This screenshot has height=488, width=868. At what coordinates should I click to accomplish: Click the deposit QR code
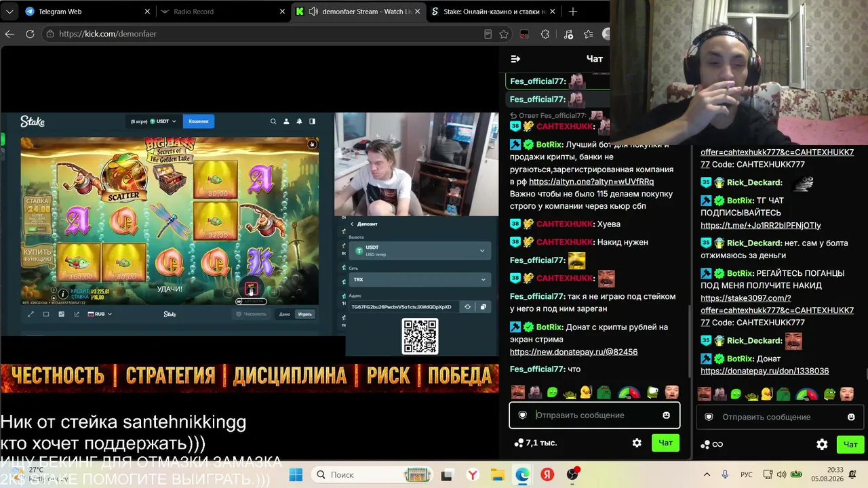coord(420,336)
